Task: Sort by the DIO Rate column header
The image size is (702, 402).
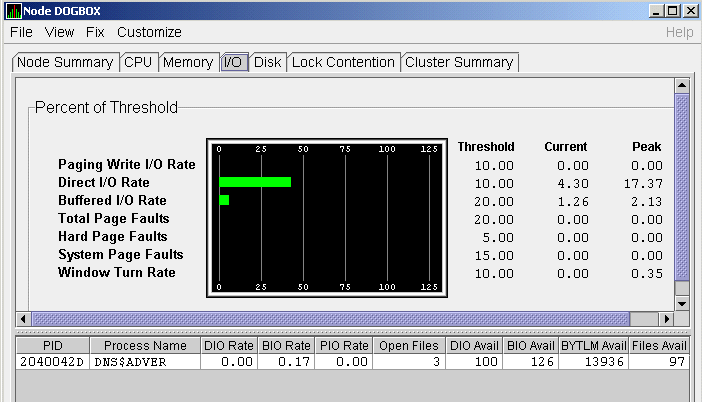Action: 228,345
